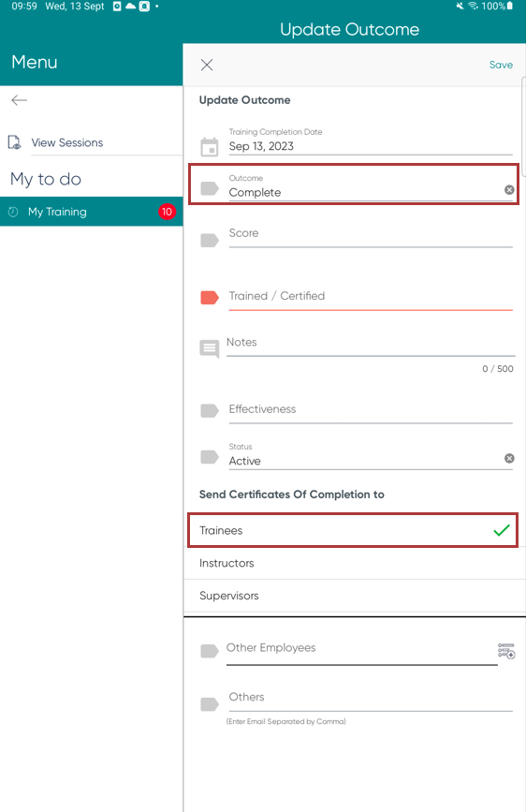Click the red Trained / Certified tag icon
The height and width of the screenshot is (812, 526).
click(209, 298)
